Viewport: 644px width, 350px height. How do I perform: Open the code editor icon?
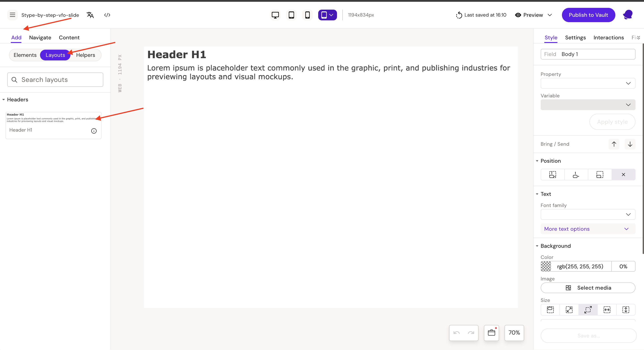click(107, 15)
